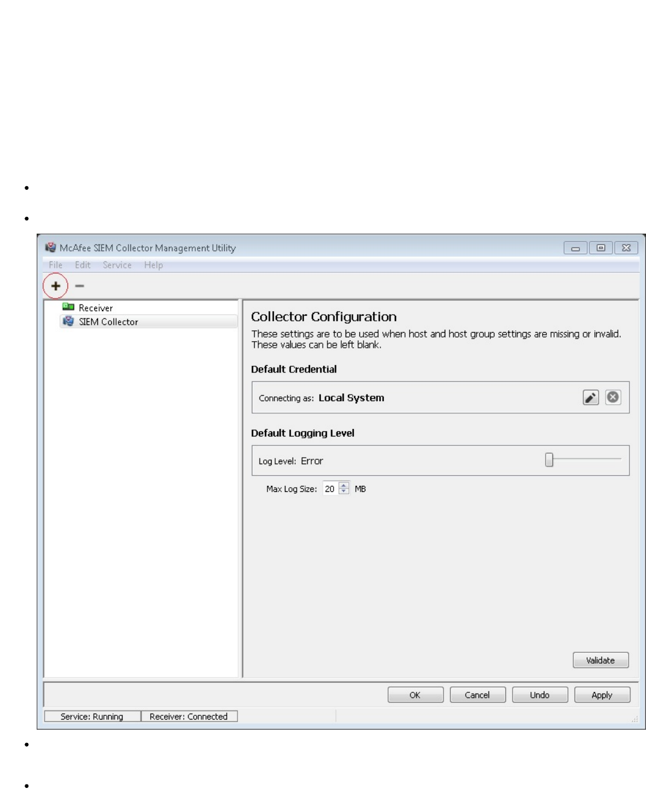Click the Local System credential text
Screen dimensions: 646x812
(351, 398)
